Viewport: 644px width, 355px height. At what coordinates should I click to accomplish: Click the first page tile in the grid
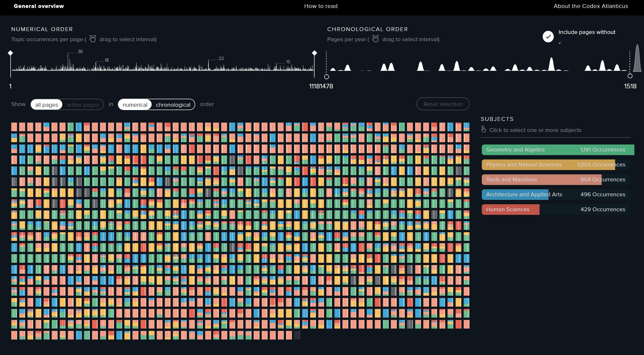(14, 127)
